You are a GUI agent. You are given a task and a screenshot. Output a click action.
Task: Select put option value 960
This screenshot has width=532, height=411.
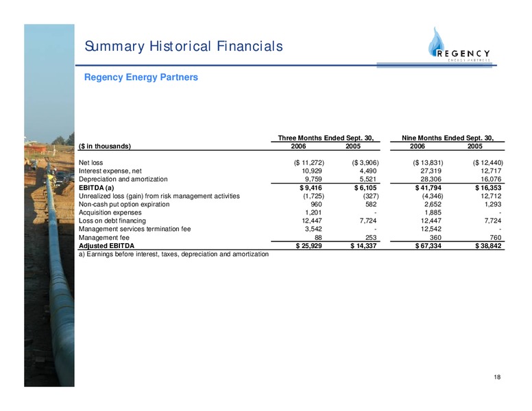pos(316,204)
